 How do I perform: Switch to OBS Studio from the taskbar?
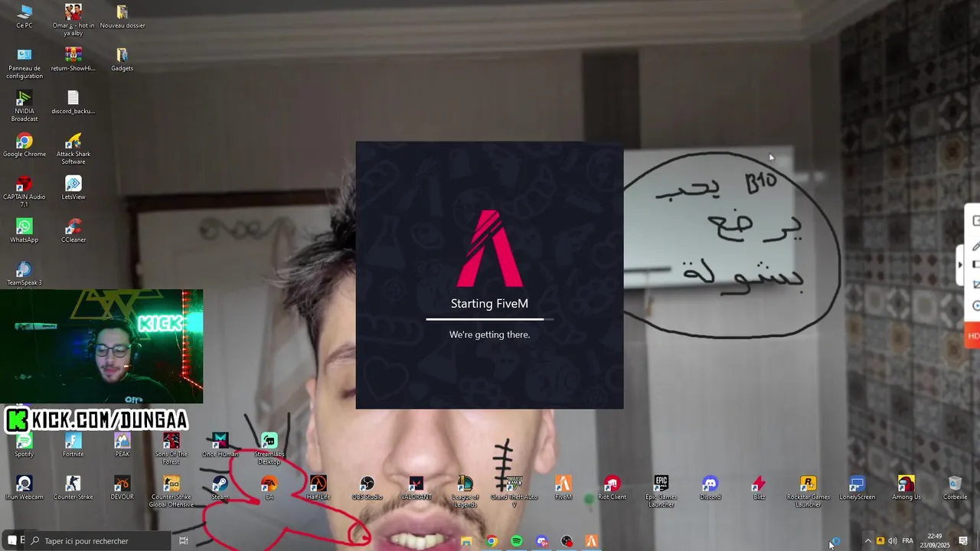(567, 541)
